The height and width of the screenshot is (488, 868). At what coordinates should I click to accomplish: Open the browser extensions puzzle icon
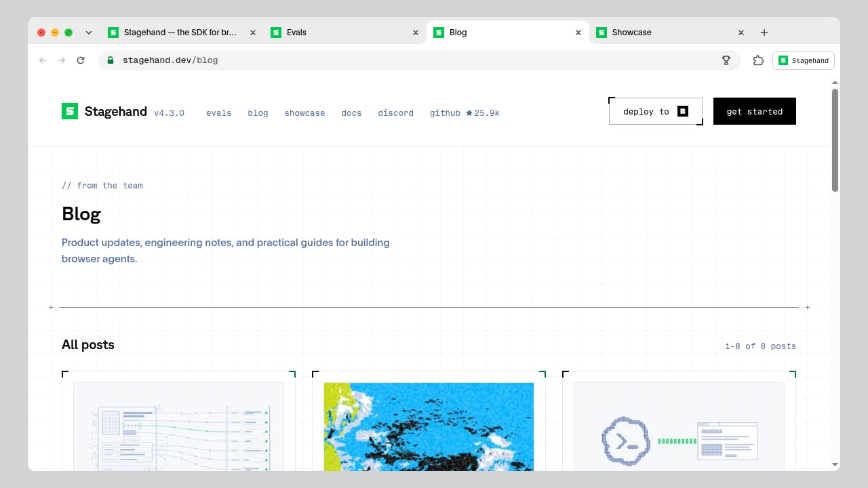coord(758,60)
